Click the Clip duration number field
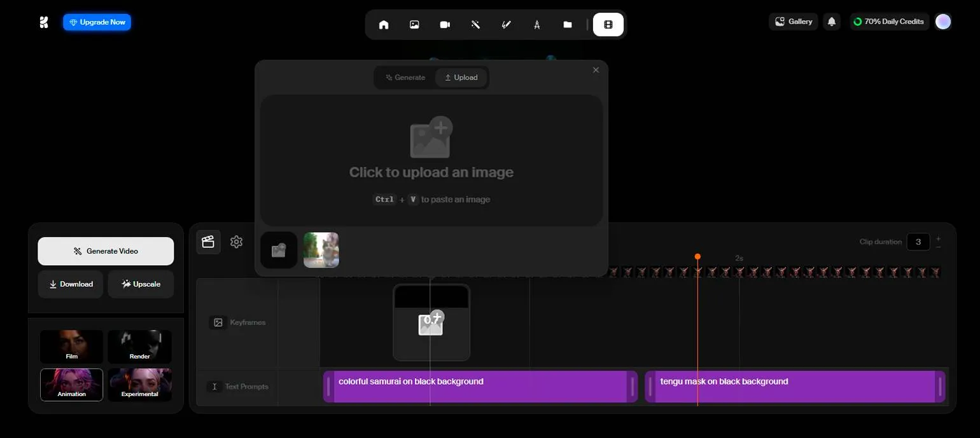 pos(918,242)
